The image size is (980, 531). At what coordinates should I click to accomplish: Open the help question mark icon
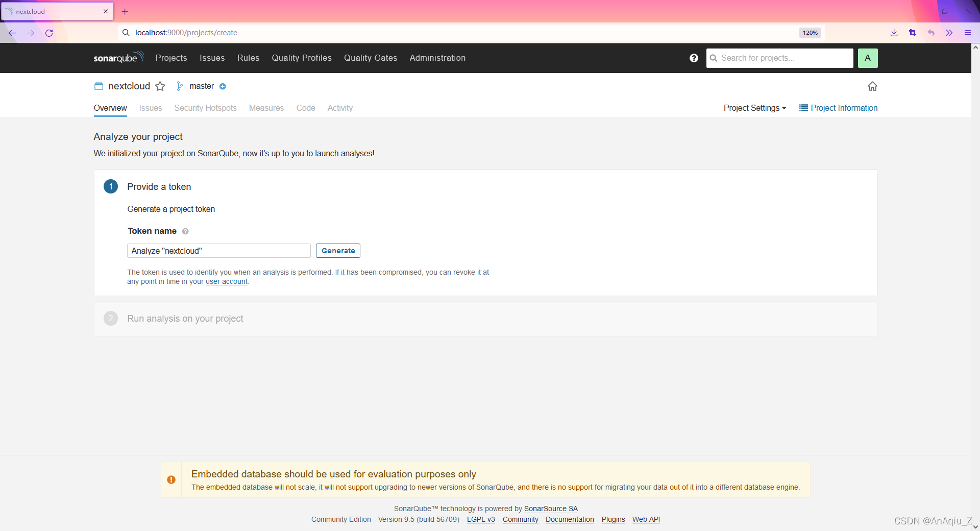(694, 58)
